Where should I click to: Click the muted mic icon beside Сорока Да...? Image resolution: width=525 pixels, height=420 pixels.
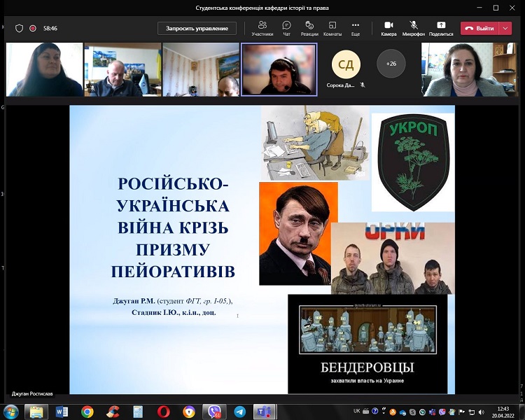coord(363,85)
